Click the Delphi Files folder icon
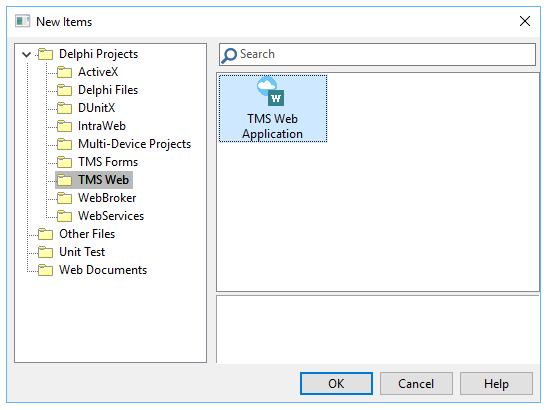The image size is (549, 410). tap(64, 90)
